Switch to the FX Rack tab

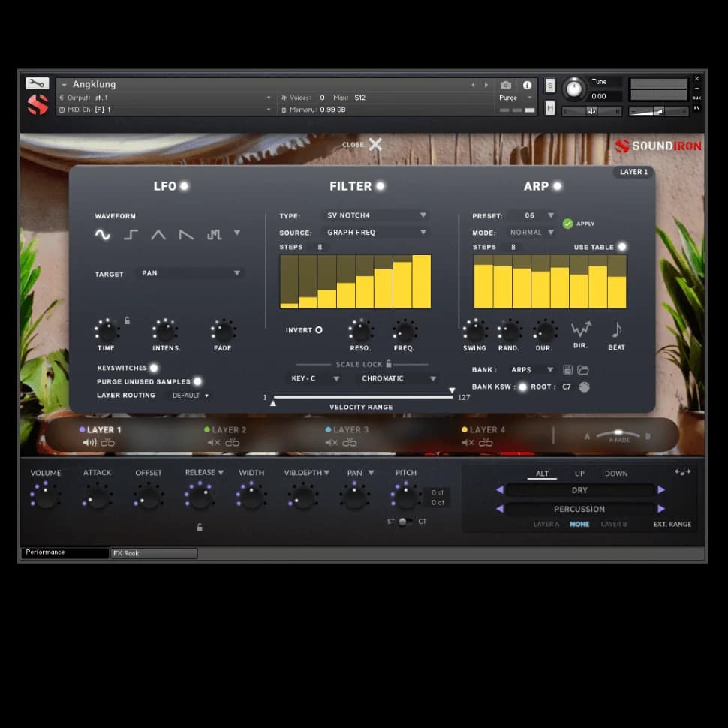tap(154, 553)
